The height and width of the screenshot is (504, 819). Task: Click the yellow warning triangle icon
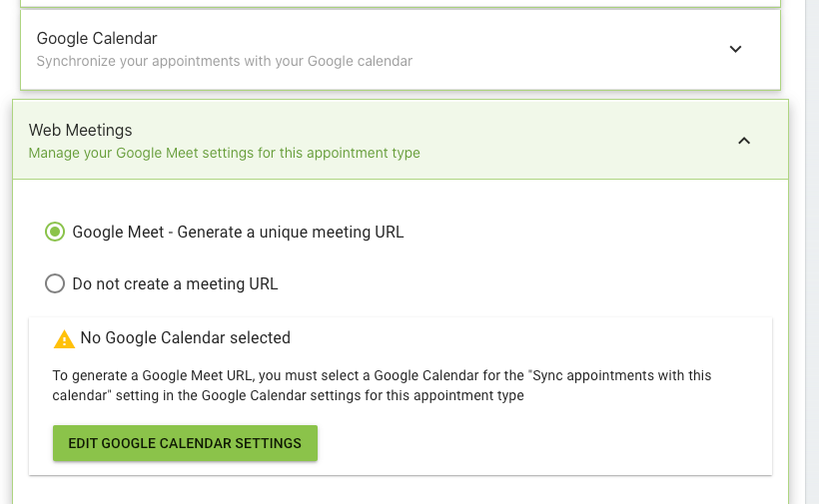point(65,339)
